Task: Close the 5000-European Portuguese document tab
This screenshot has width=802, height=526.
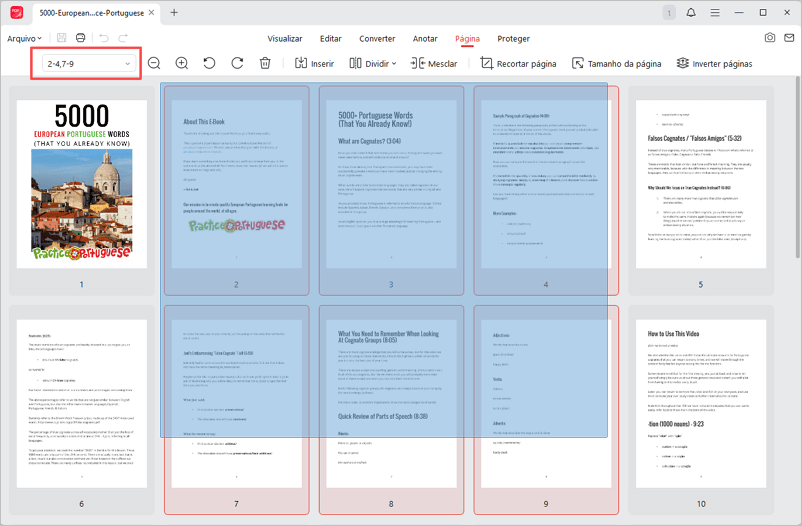Action: tap(151, 12)
